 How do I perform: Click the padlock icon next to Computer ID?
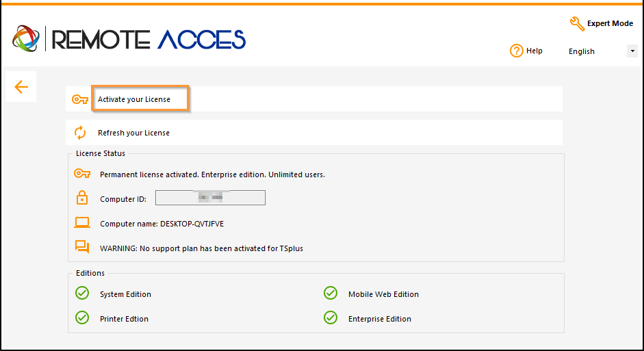click(82, 198)
